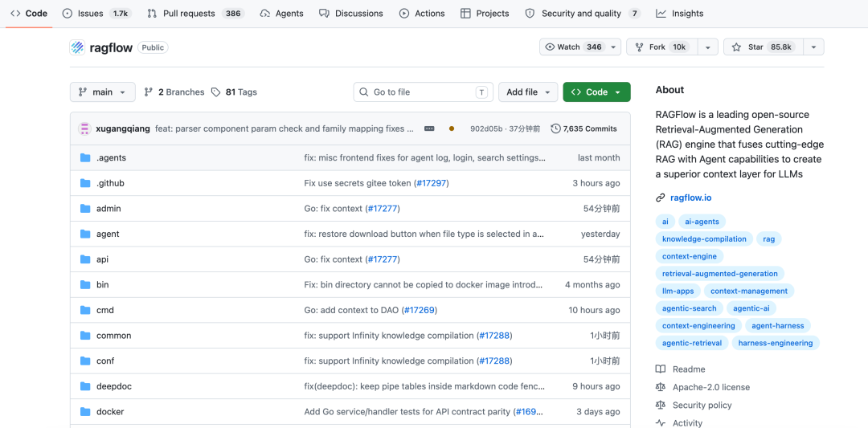The height and width of the screenshot is (428, 868).
Task: Open pull request #17269 link
Action: 420,310
